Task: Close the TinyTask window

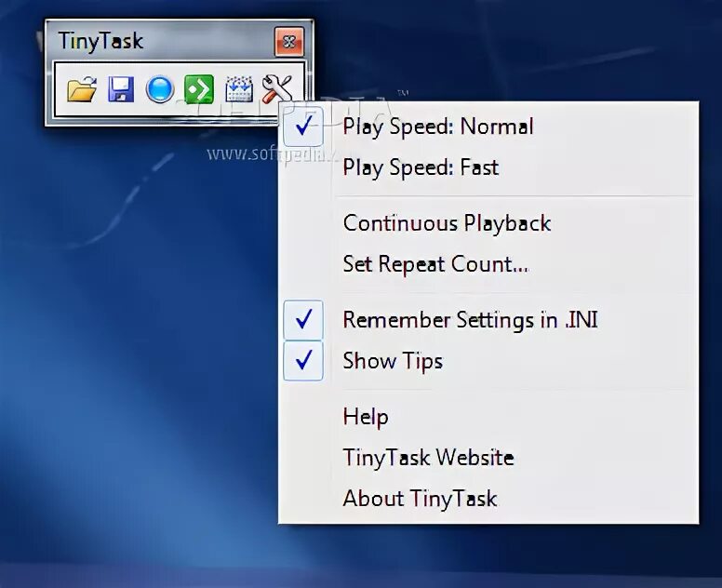Action: coord(289,42)
